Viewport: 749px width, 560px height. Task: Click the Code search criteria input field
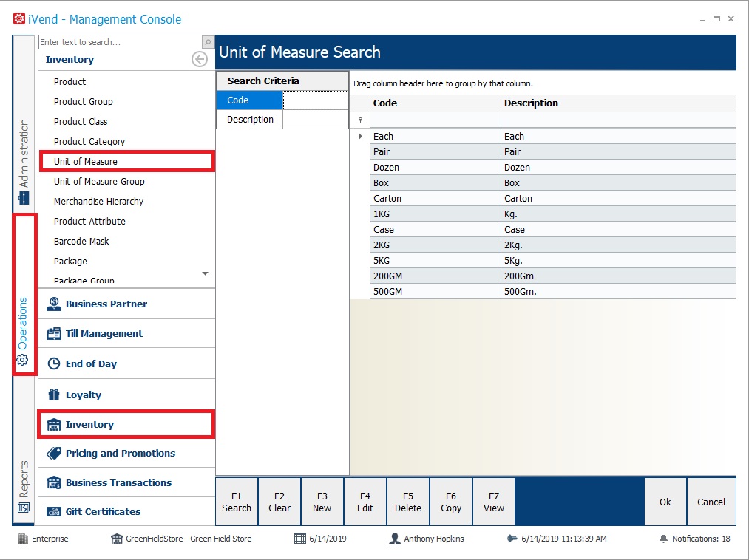click(315, 100)
